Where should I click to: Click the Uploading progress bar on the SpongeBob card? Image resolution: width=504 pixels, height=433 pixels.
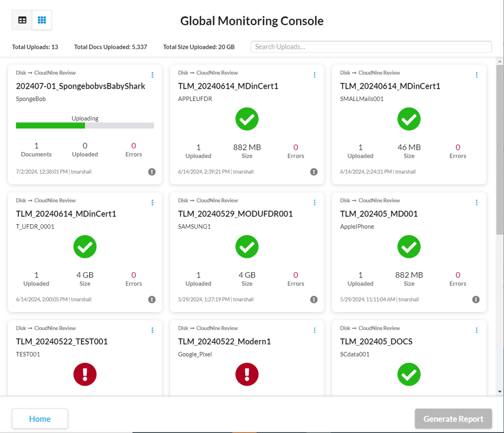85,125
